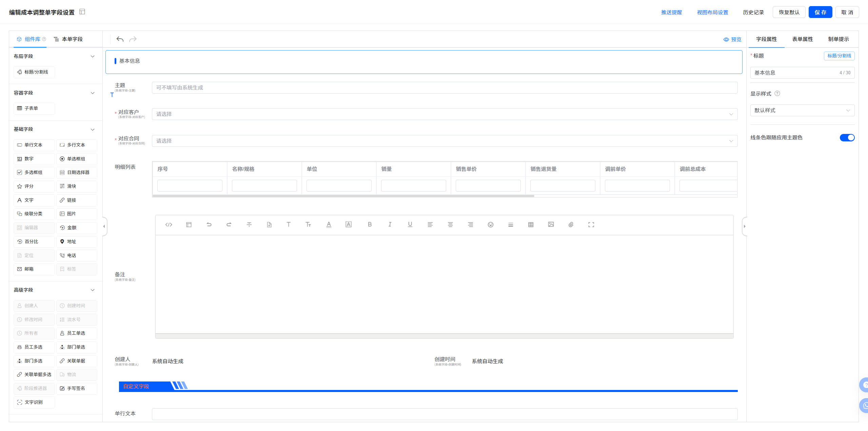Click the italic icon in editor toolbar
The width and height of the screenshot is (868, 431).
[x=390, y=224]
